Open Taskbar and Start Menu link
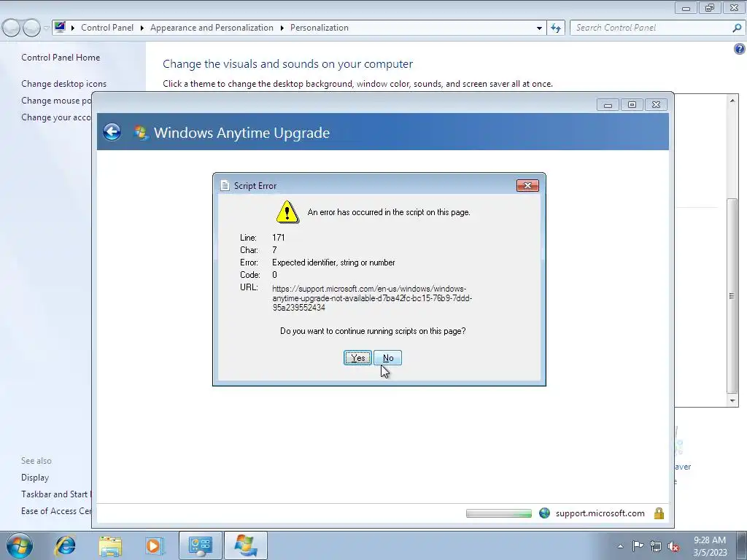This screenshot has height=560, width=747. (x=56, y=494)
